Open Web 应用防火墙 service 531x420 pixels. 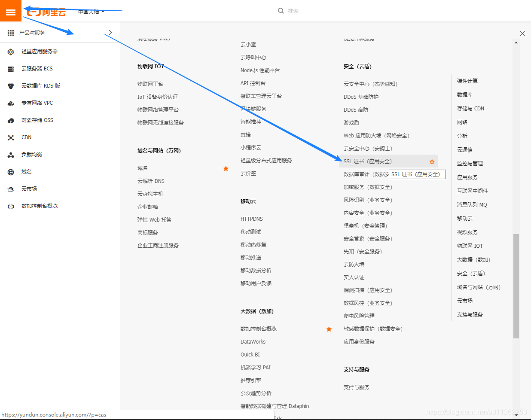click(x=376, y=136)
